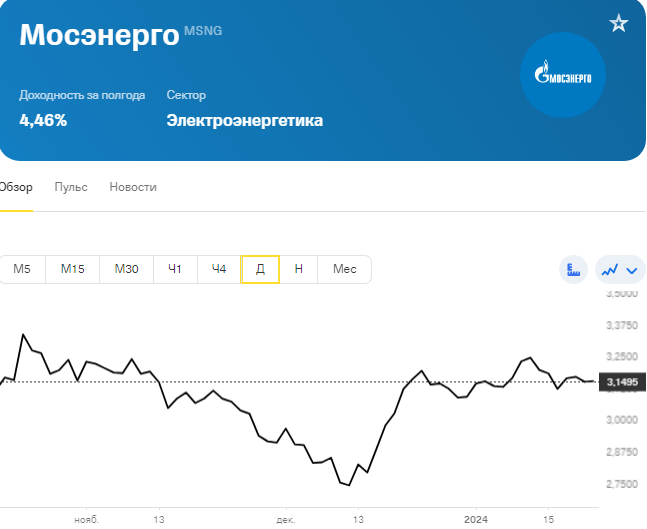Click the 2024 date marker on axis
This screenshot has width=647, height=529.
476,520
